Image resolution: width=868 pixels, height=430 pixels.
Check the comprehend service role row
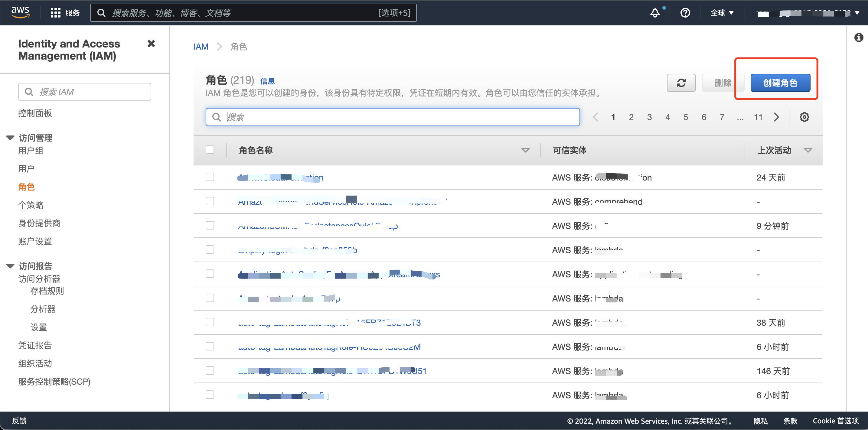(x=210, y=201)
